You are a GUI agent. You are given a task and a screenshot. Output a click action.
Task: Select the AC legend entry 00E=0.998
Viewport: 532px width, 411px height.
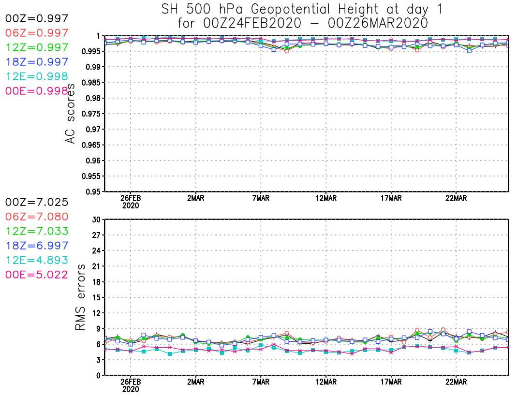[x=37, y=91]
